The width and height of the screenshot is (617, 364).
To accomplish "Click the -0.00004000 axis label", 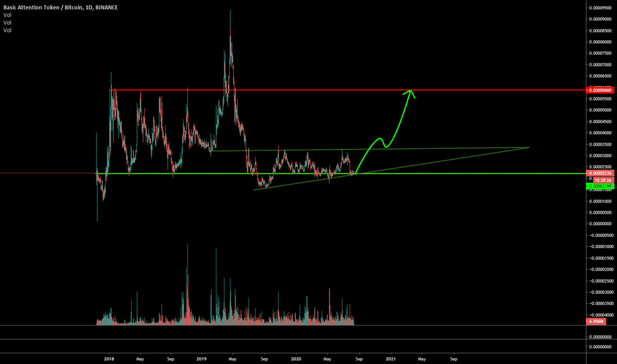I will point(600,315).
